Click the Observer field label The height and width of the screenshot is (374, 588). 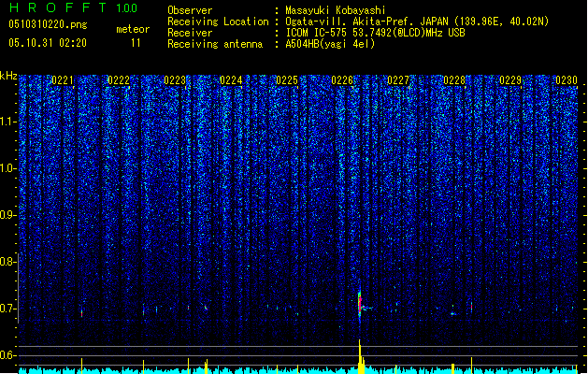(x=190, y=10)
